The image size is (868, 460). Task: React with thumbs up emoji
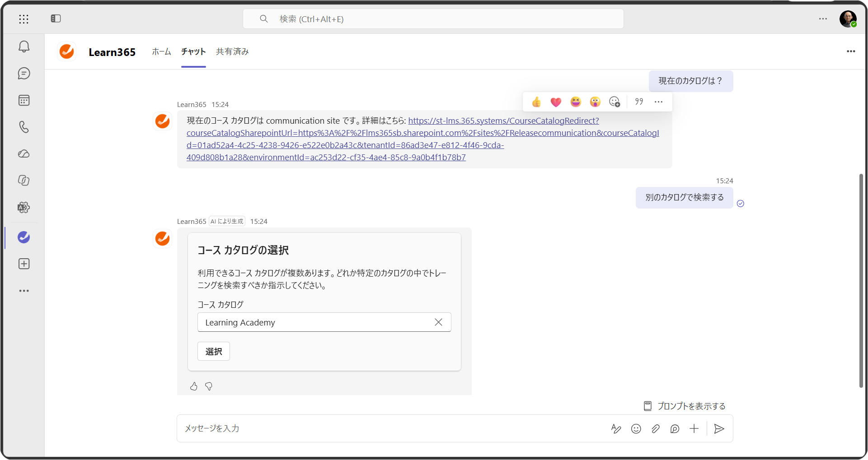pyautogui.click(x=536, y=102)
